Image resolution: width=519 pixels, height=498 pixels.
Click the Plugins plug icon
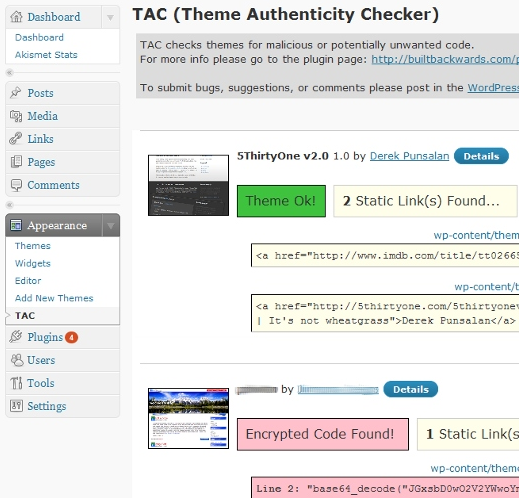[x=16, y=337]
